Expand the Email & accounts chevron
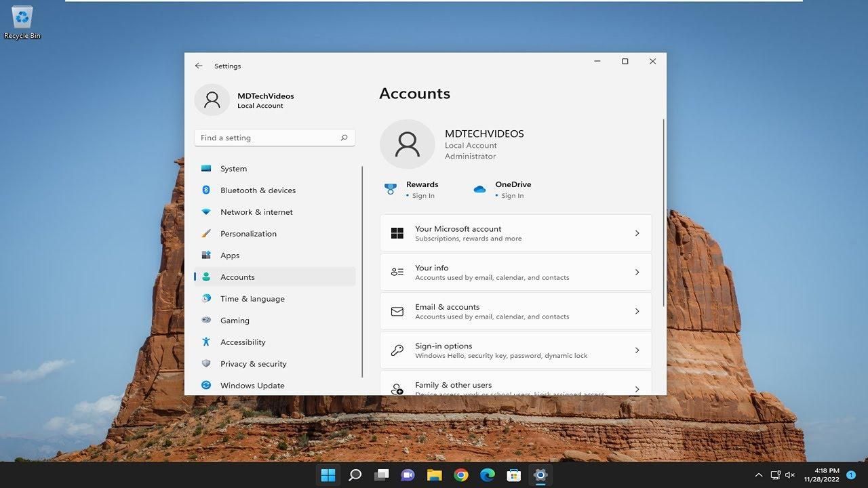 [637, 311]
